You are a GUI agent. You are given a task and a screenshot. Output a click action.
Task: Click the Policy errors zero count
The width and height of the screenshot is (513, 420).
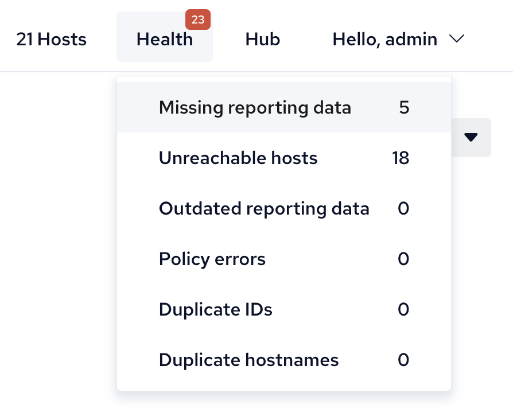[403, 259]
